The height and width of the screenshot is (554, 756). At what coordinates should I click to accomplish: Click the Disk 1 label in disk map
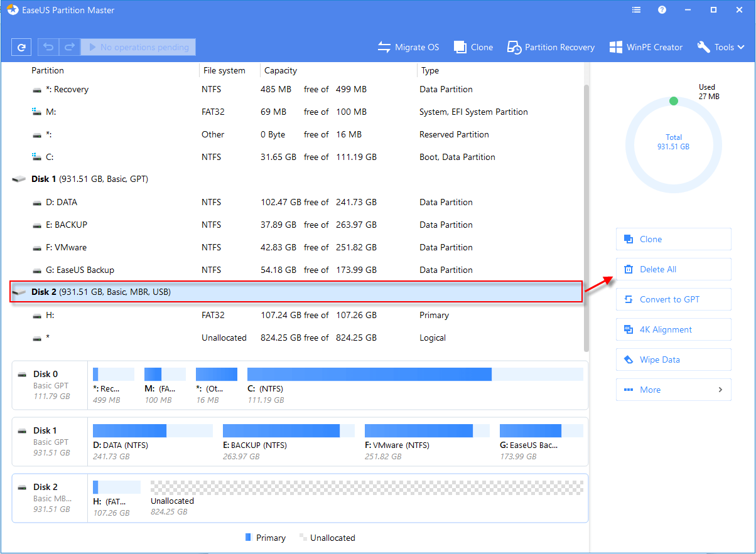coord(45,430)
